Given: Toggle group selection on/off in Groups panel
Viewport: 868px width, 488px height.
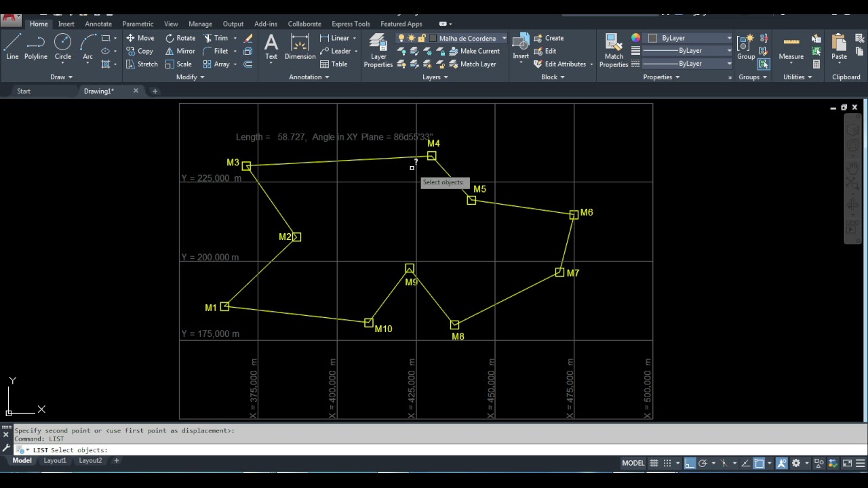Looking at the screenshot, I should [x=764, y=64].
